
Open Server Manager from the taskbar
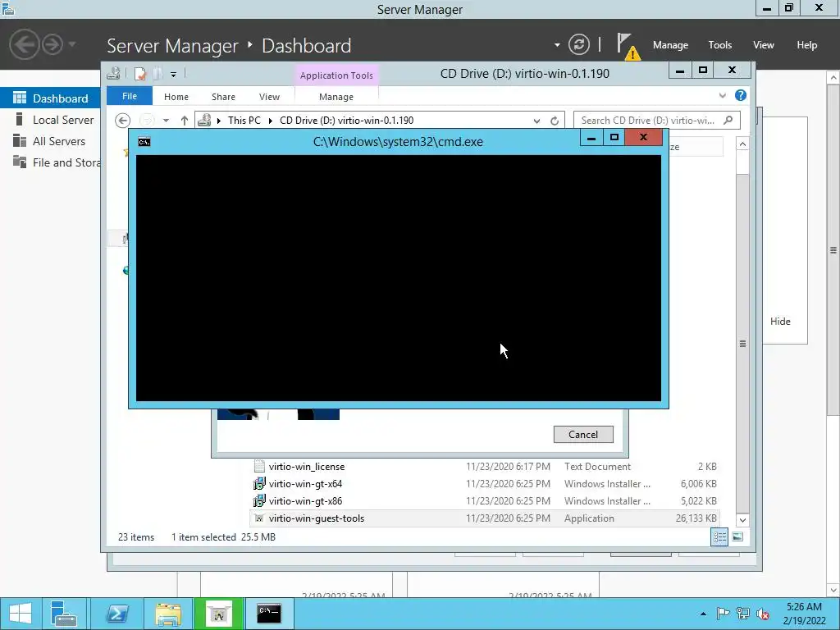(x=64, y=614)
